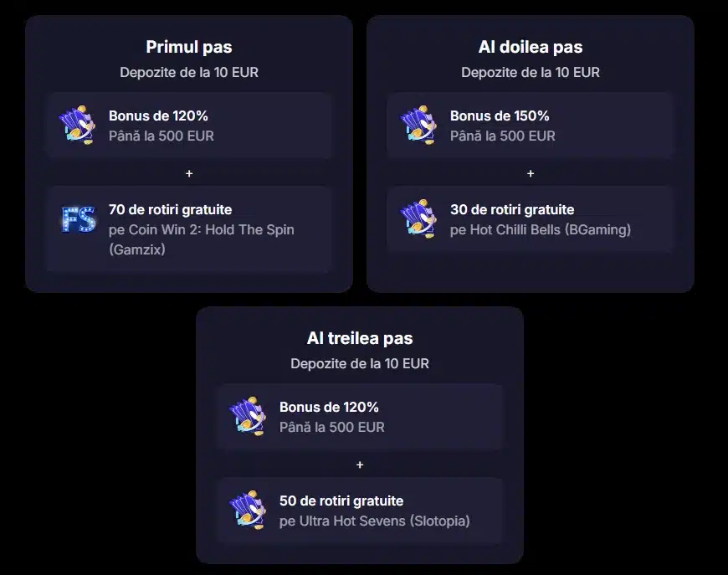
Task: Click Depozite de la 10 EUR under Primul pas
Action: 189,73
